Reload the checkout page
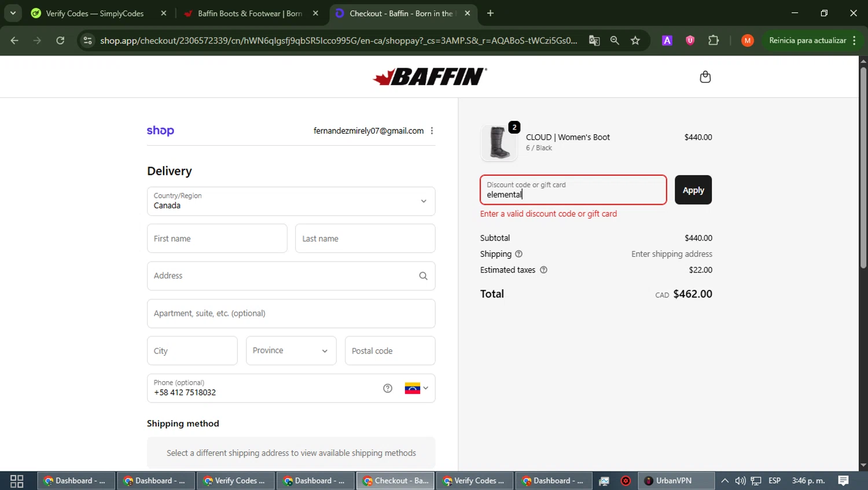868x490 pixels. point(60,40)
